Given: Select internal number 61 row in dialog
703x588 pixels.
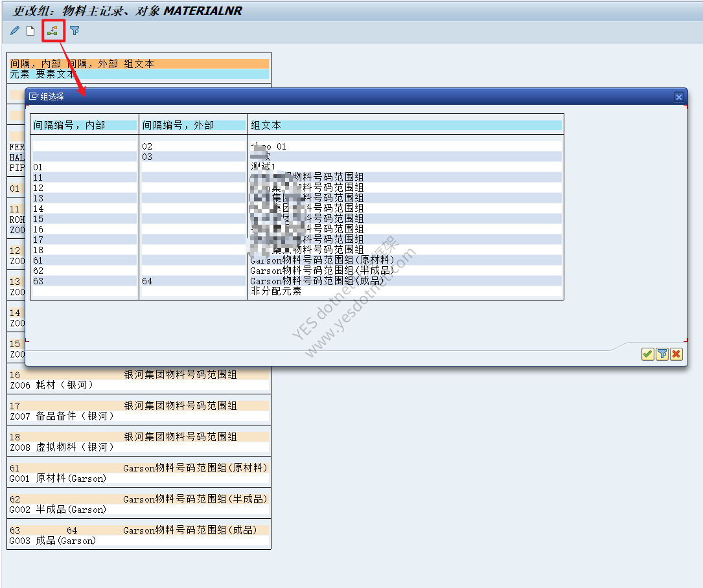Looking at the screenshot, I should [297, 260].
